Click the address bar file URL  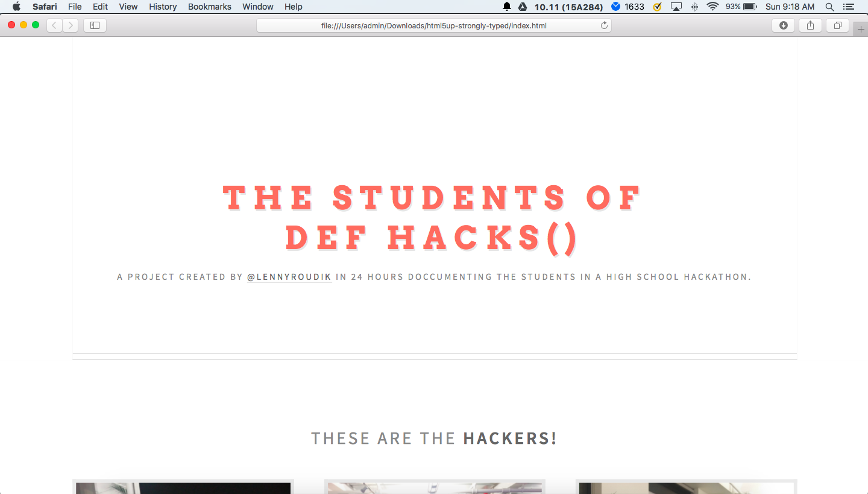point(434,25)
